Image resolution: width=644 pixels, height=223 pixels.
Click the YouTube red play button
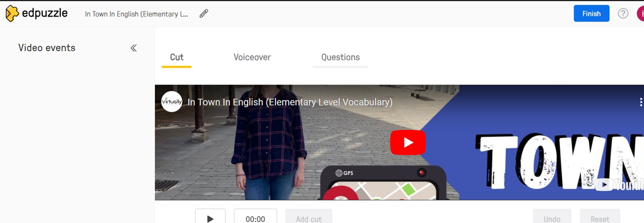[x=408, y=142]
